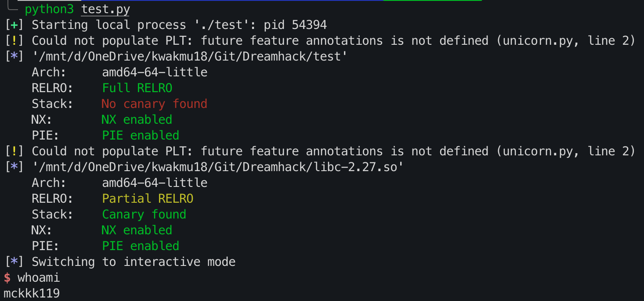
Task: Click the Switching to interactive mode text
Action: (x=134, y=262)
